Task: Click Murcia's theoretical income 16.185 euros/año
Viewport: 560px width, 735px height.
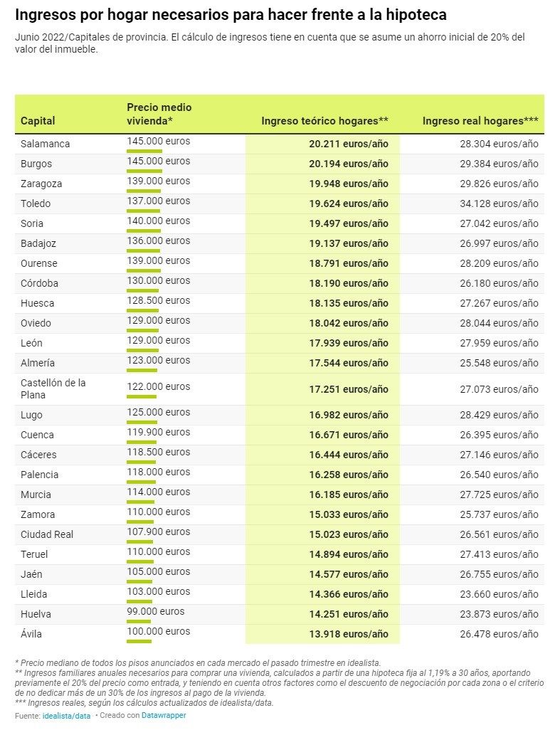Action: coord(349,495)
